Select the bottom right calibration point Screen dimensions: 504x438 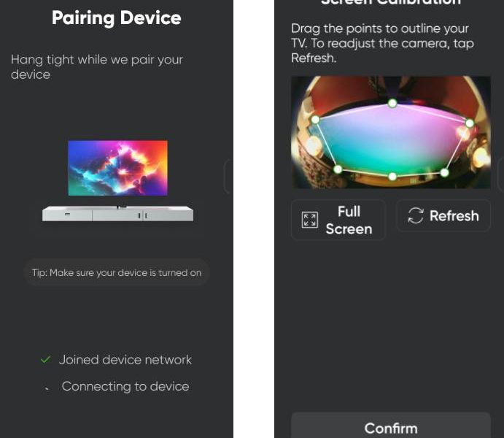(444, 173)
